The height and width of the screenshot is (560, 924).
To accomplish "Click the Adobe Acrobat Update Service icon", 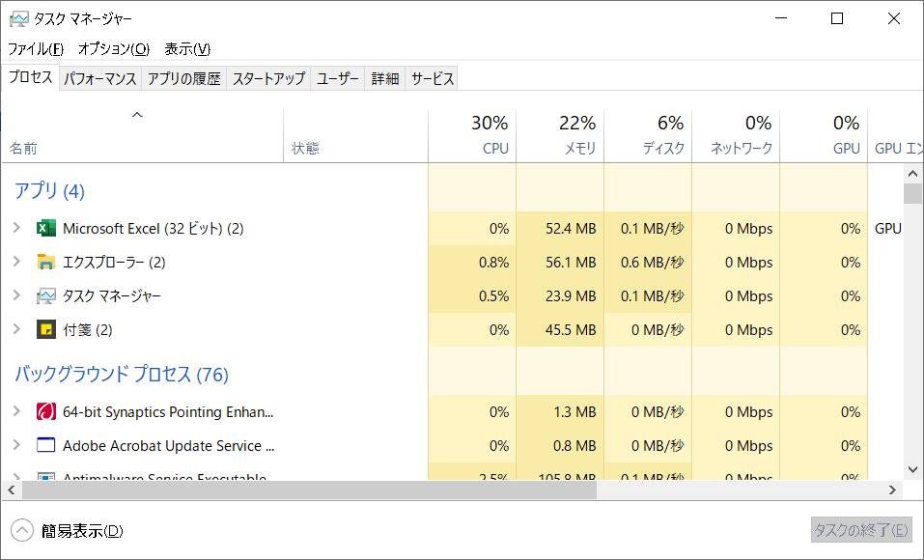I will 46,445.
